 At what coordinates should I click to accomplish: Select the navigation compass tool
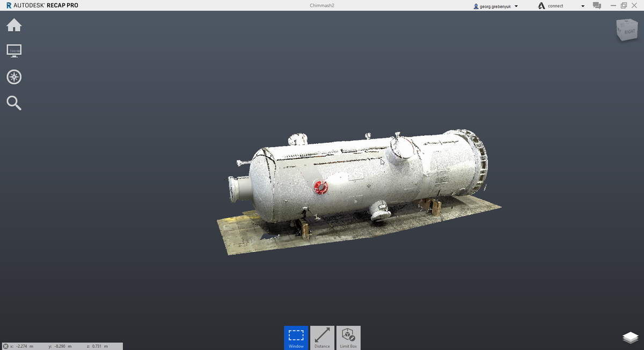coord(14,76)
